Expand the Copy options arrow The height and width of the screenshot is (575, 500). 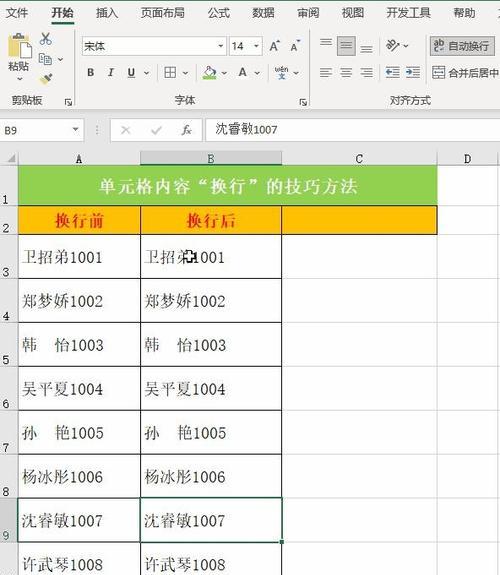tap(61, 59)
